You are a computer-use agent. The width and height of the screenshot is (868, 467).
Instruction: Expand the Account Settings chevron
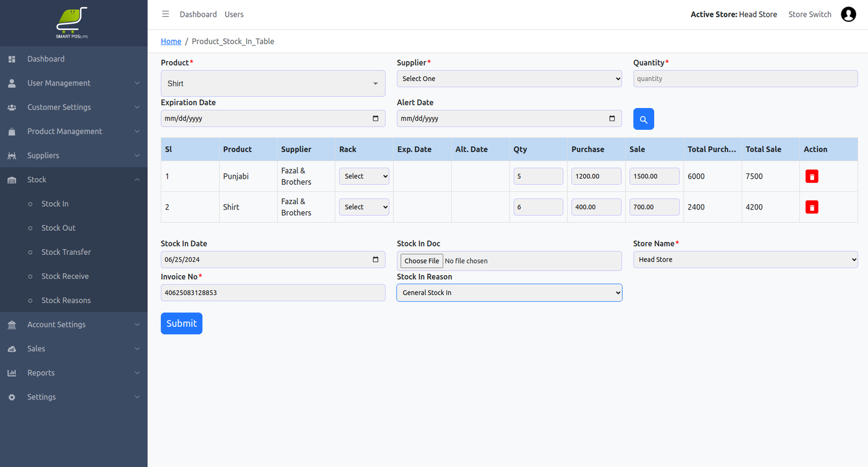(x=137, y=324)
